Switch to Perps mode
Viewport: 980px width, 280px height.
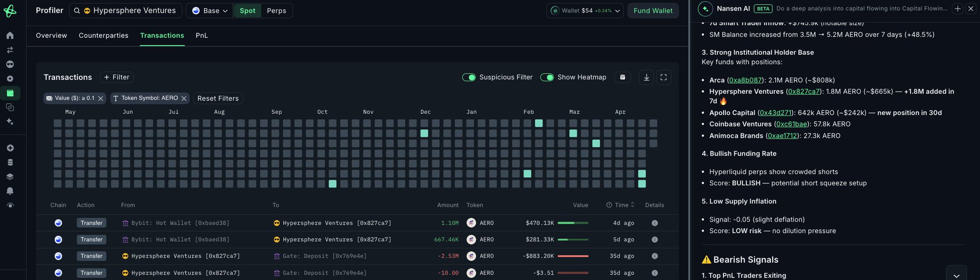[277, 11]
